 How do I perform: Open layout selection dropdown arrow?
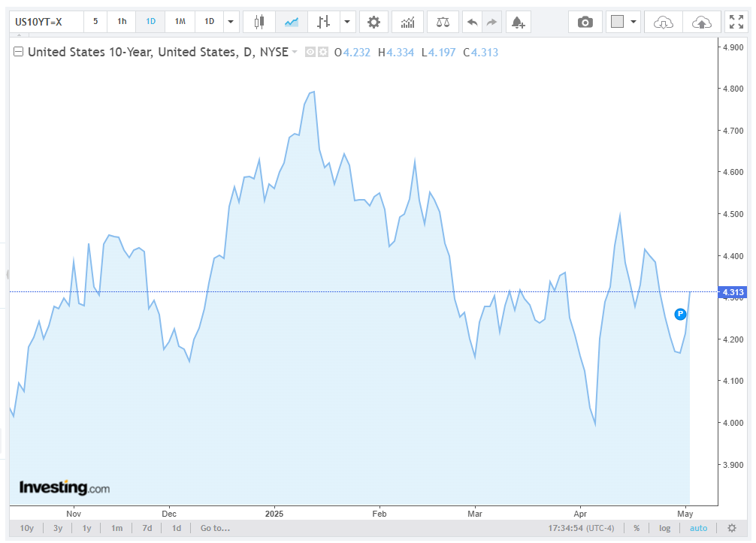[x=634, y=23]
